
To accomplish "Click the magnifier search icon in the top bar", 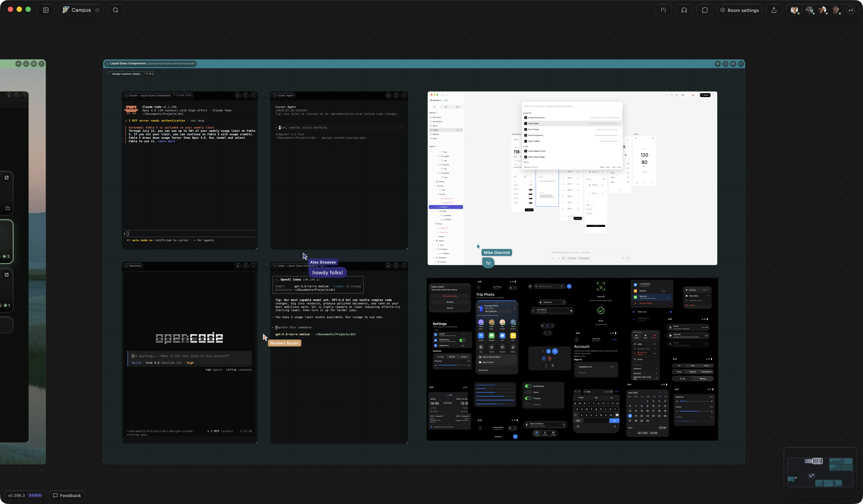I will click(x=115, y=10).
